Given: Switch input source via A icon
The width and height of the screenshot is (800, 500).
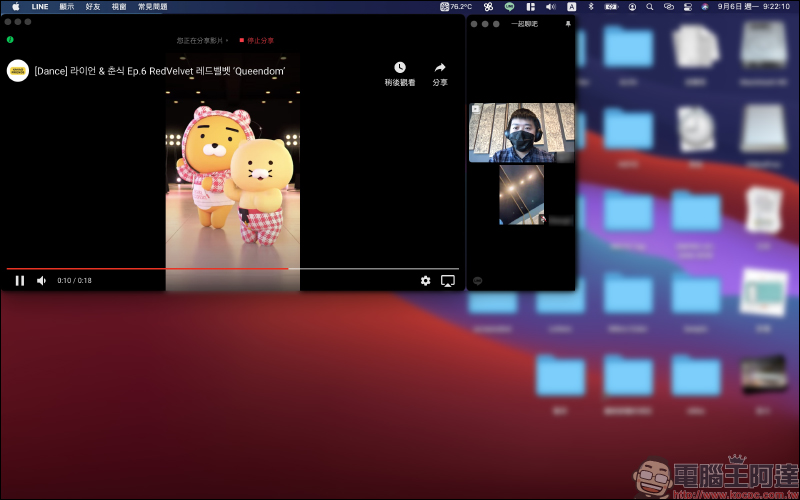Looking at the screenshot, I should (571, 7).
